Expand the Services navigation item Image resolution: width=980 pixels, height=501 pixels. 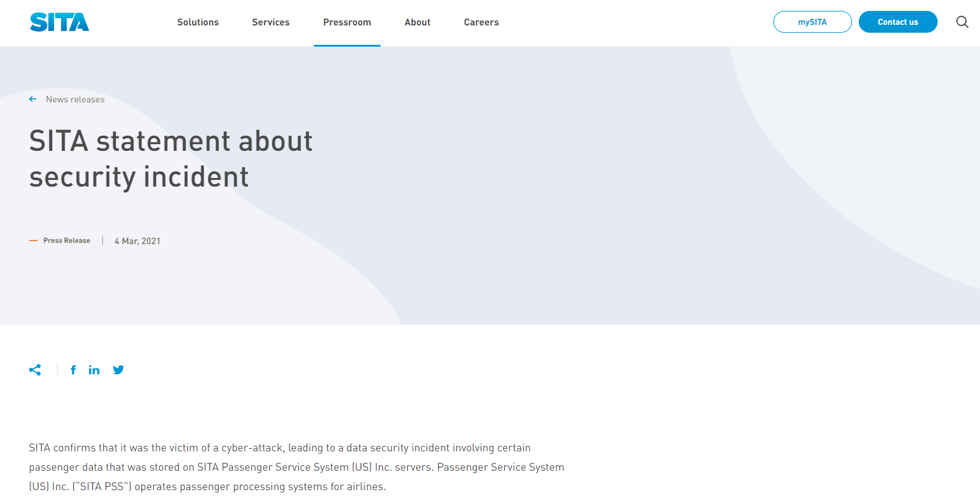270,22
